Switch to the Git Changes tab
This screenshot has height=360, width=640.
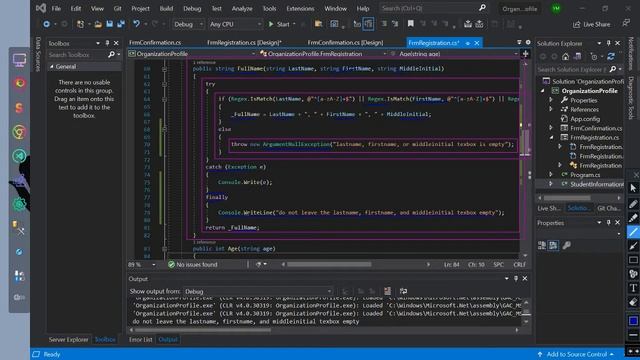[609, 208]
